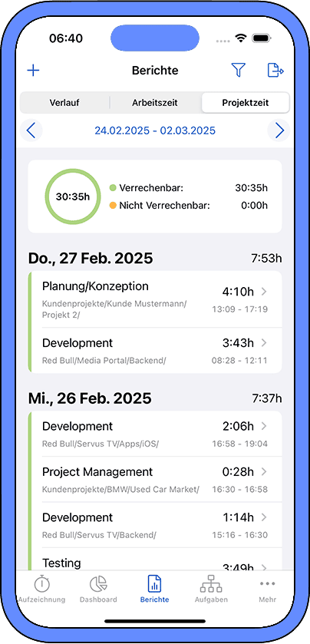Open date range 24.02.2025 - 02.03.2025
Viewport: 310px width, 644px height.
(x=155, y=130)
